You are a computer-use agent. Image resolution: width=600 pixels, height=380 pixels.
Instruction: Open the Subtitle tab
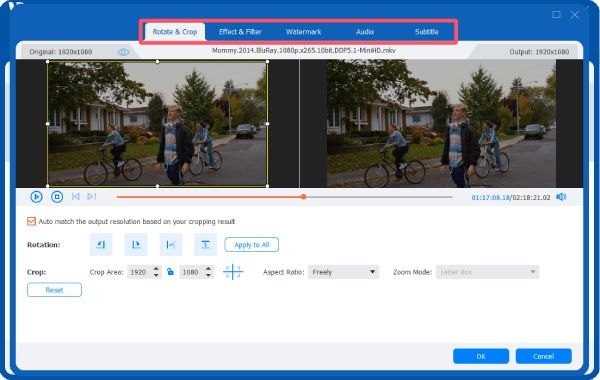pyautogui.click(x=426, y=32)
